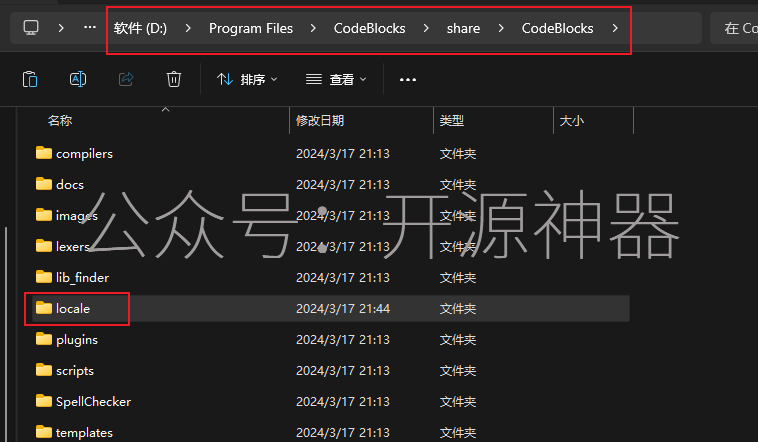
Task: Click the Delete trash icon
Action: coord(174,79)
